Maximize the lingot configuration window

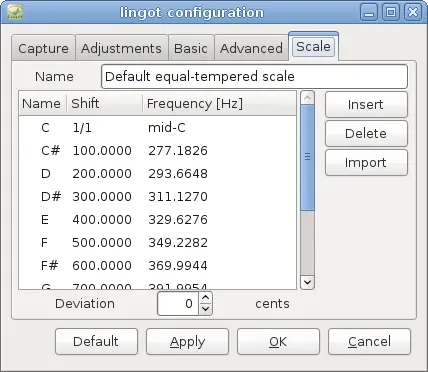(x=391, y=13)
